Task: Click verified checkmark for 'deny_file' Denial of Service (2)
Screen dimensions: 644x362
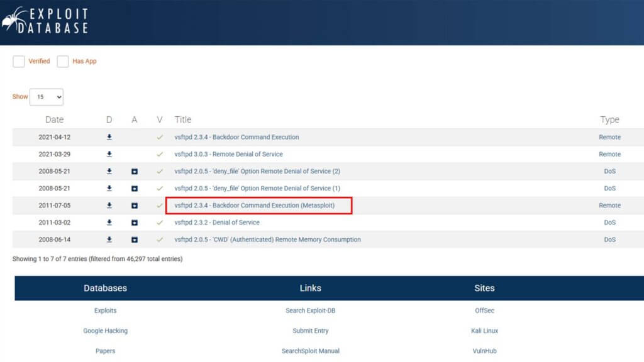Action: pos(160,171)
